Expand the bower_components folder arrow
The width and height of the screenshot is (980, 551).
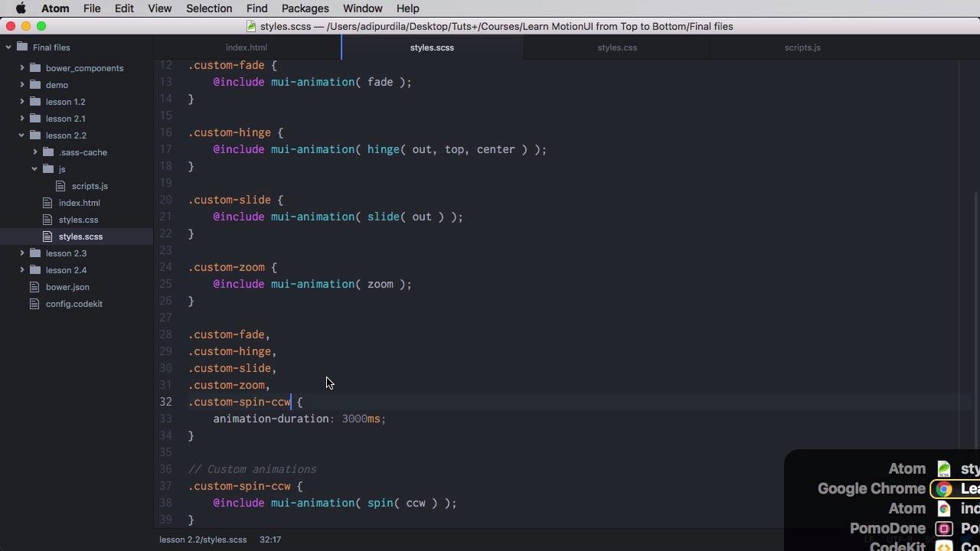pos(22,68)
